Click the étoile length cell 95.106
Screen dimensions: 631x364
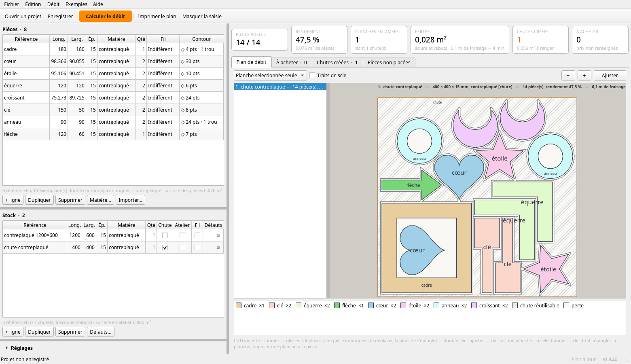coord(59,74)
